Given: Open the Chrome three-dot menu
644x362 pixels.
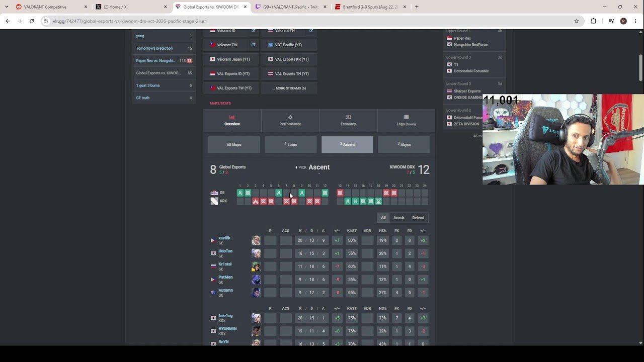Looking at the screenshot, I should tap(636, 21).
